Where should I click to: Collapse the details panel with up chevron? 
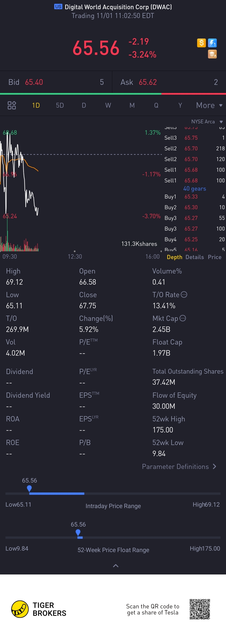click(x=116, y=565)
